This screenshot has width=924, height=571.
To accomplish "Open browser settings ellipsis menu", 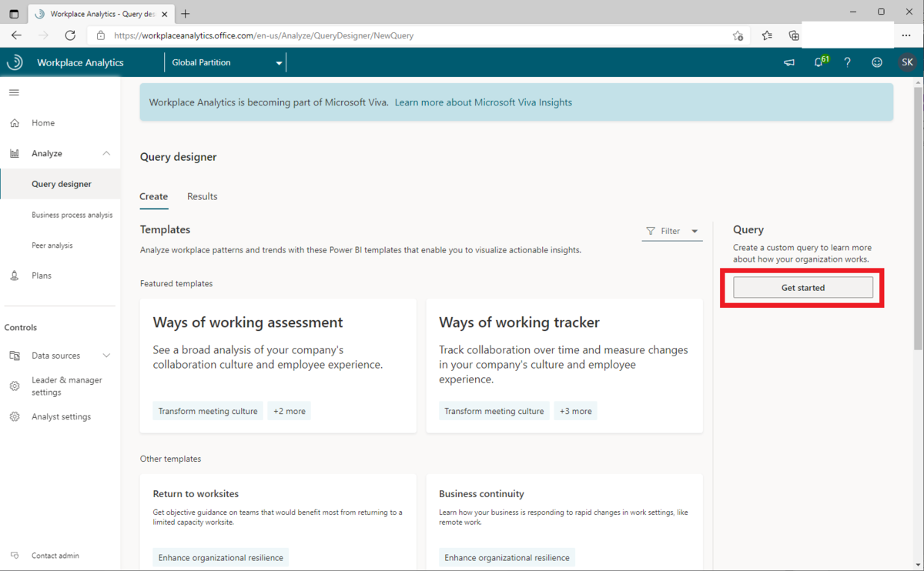I will (906, 35).
